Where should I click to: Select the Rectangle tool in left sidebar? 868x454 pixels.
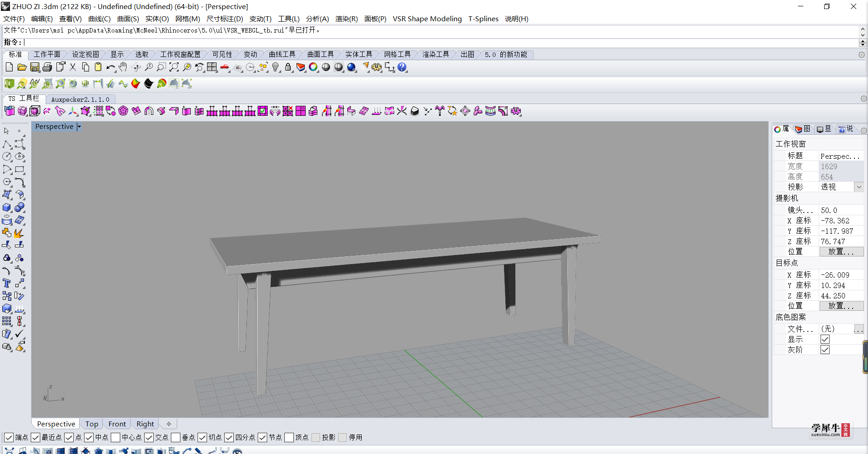pos(19,170)
